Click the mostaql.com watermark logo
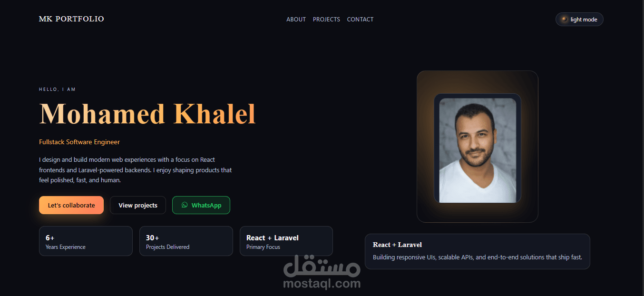Image resolution: width=644 pixels, height=296 pixels. tap(322, 272)
